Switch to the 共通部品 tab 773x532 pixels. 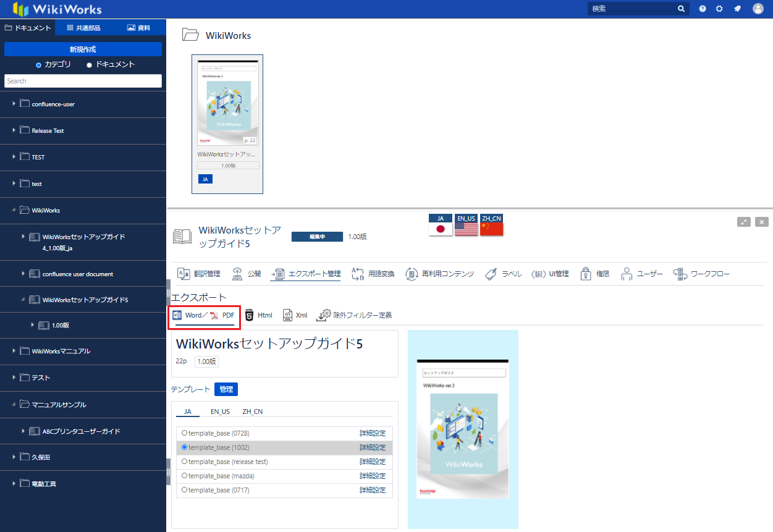(x=83, y=28)
